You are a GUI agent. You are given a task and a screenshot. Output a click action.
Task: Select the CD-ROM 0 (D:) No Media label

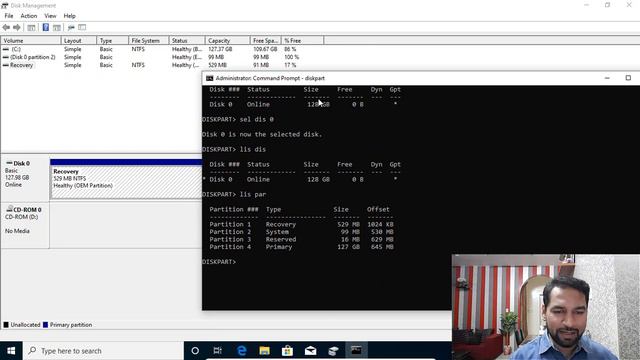pyautogui.click(x=25, y=224)
